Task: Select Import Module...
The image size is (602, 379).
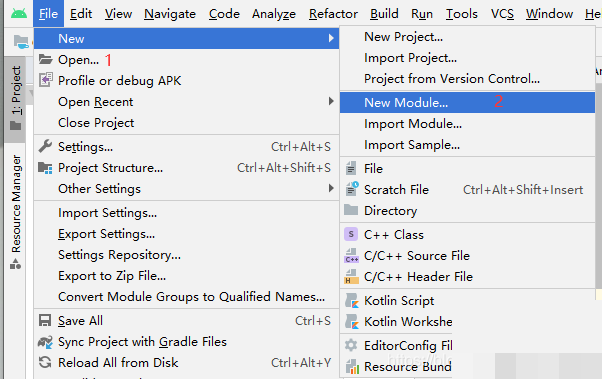Action: (467, 124)
